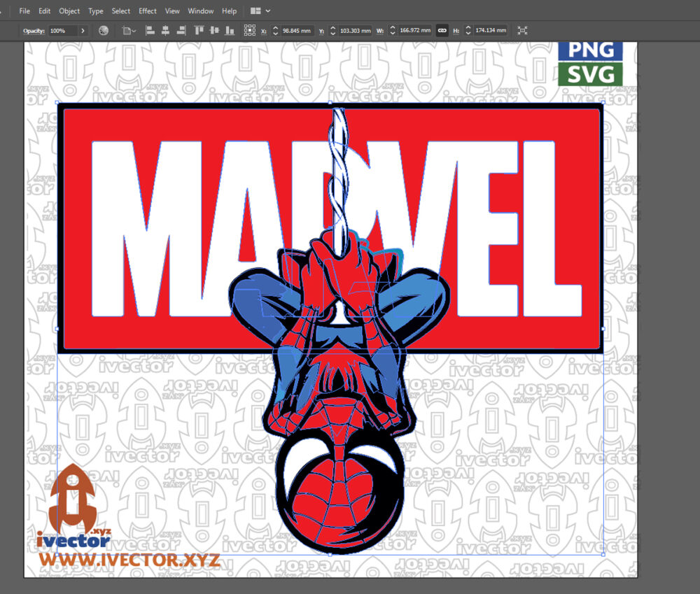Click the Height stepper arrows
The width and height of the screenshot is (700, 594).
[468, 31]
